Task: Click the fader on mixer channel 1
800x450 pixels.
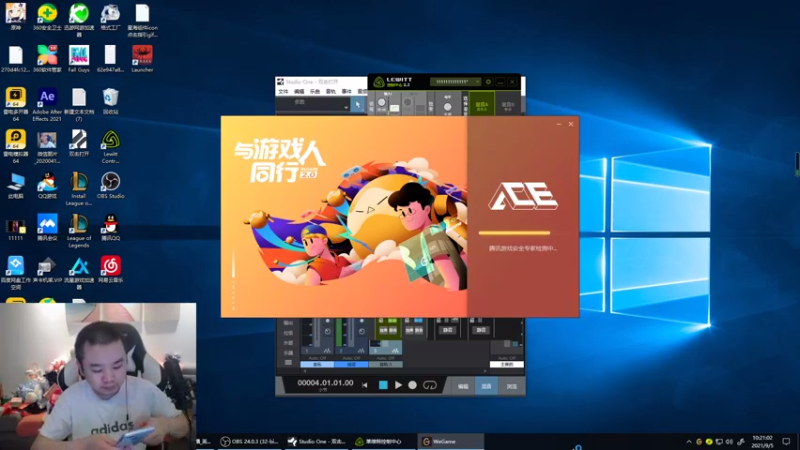Action: [317, 334]
